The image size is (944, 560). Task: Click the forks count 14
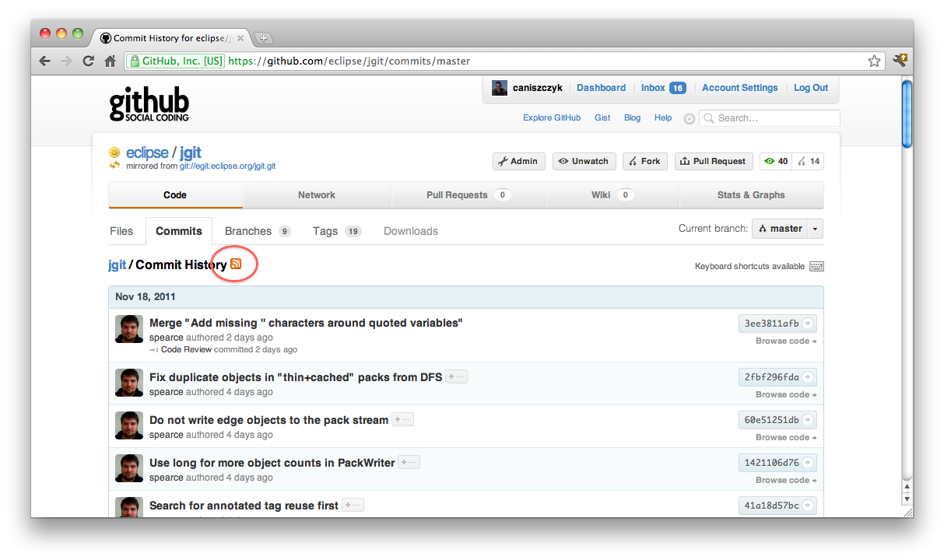click(x=809, y=161)
